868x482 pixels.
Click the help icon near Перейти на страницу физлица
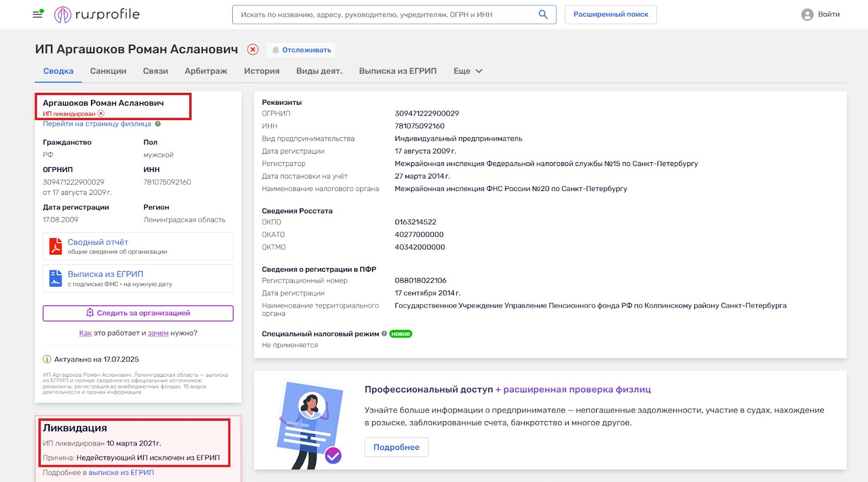point(158,124)
